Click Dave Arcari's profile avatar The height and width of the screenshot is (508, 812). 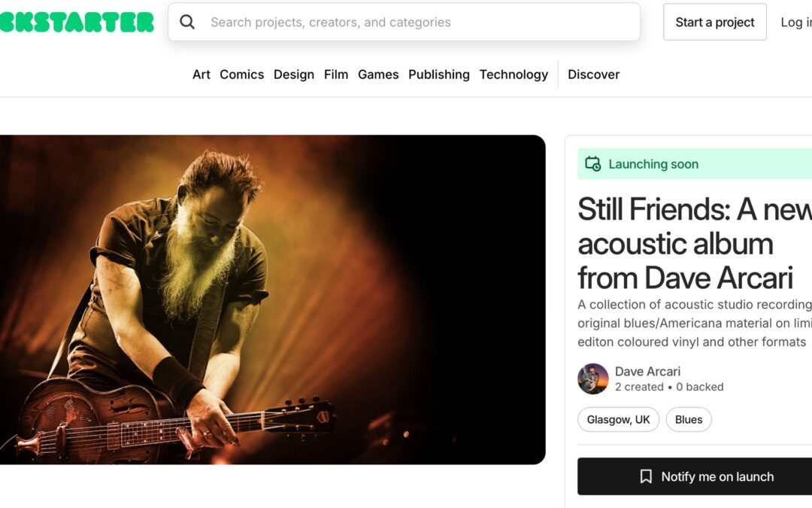(593, 379)
